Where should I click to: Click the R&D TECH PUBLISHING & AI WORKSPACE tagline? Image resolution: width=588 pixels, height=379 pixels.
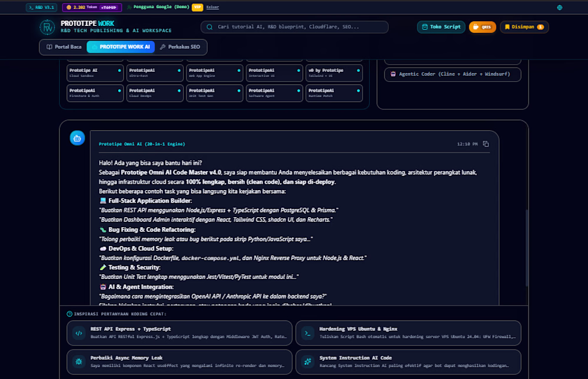click(116, 31)
